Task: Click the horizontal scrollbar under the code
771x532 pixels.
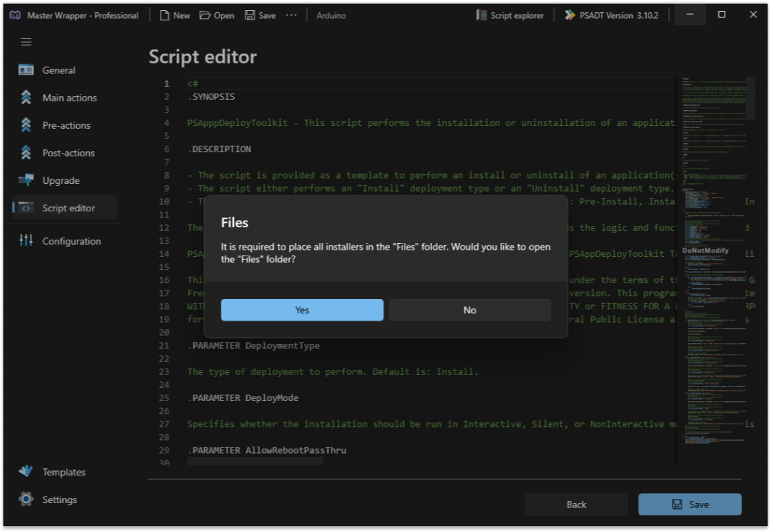Action: (x=255, y=462)
